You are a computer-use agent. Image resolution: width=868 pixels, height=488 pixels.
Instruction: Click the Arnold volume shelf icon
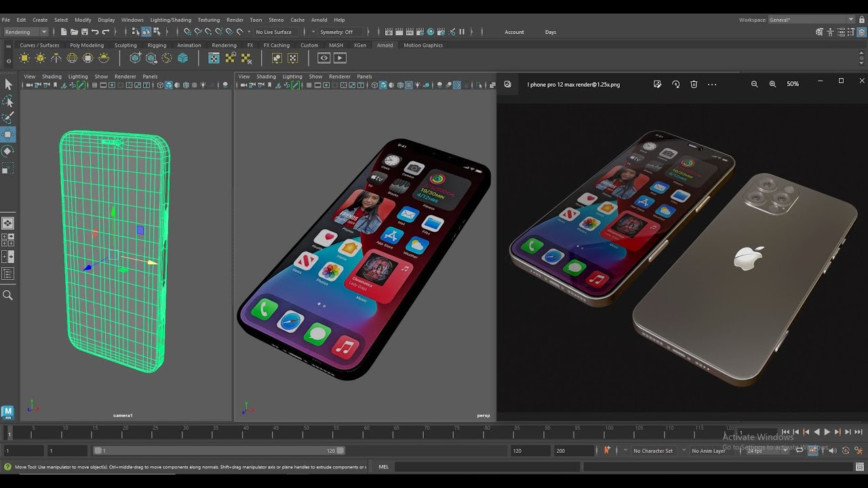(182, 58)
